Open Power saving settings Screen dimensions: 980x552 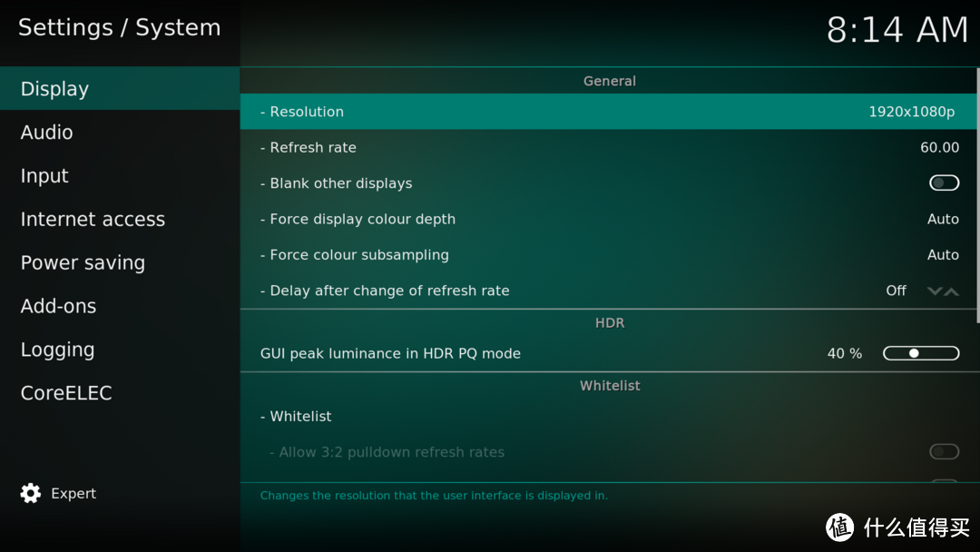pos(120,262)
